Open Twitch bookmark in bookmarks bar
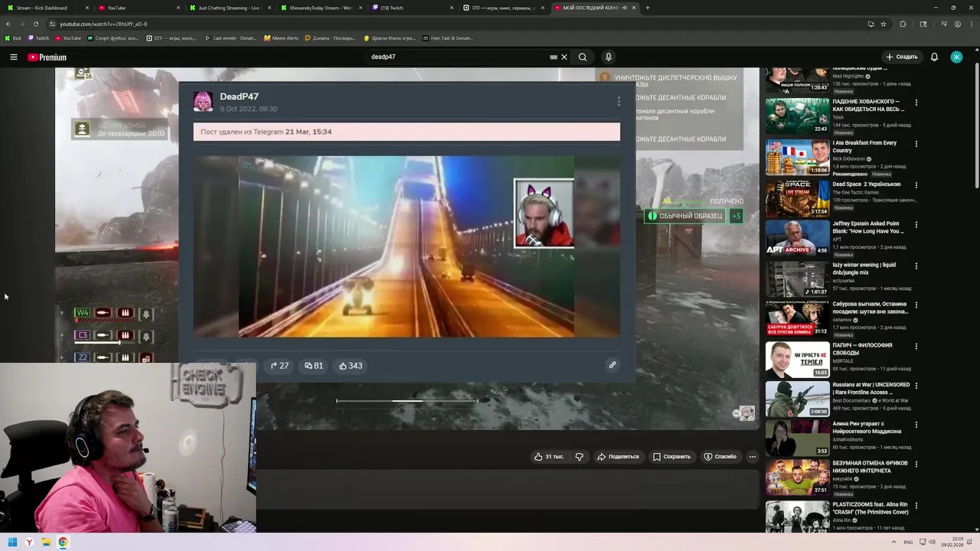980x551 pixels. coord(38,37)
